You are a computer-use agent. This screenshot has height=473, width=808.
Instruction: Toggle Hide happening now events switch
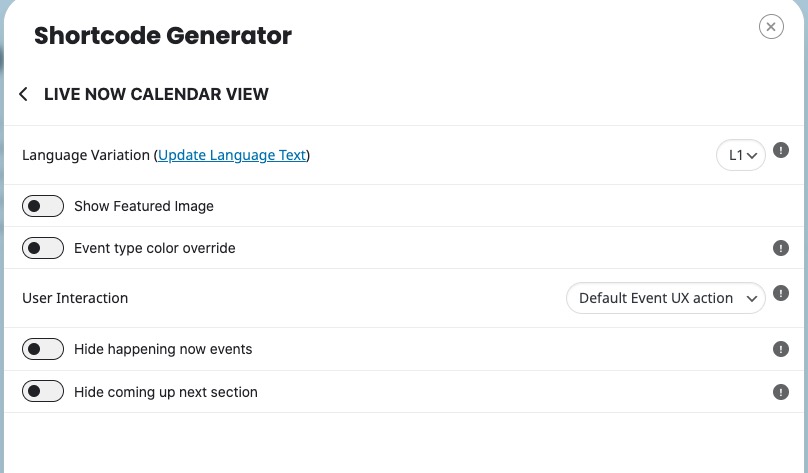43,349
